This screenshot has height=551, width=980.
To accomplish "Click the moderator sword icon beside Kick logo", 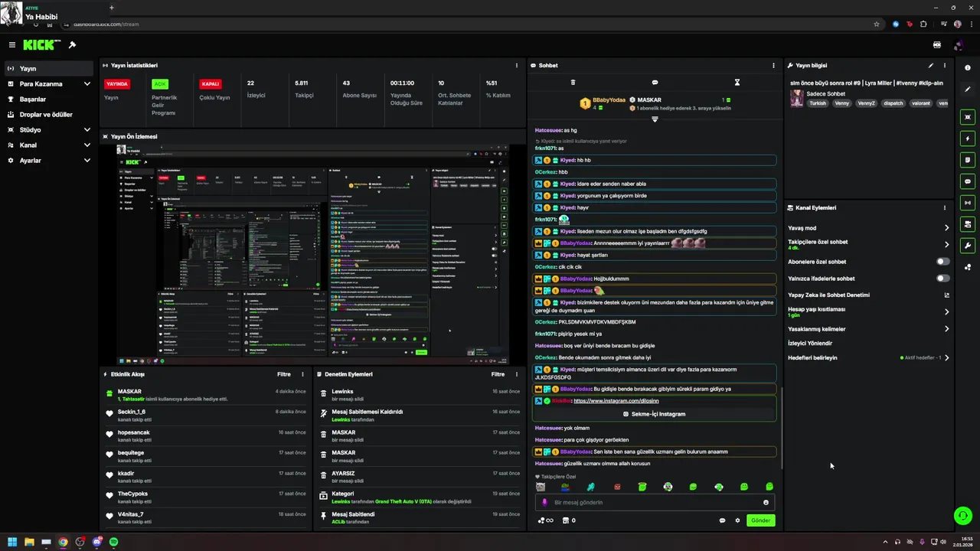I will pos(72,45).
